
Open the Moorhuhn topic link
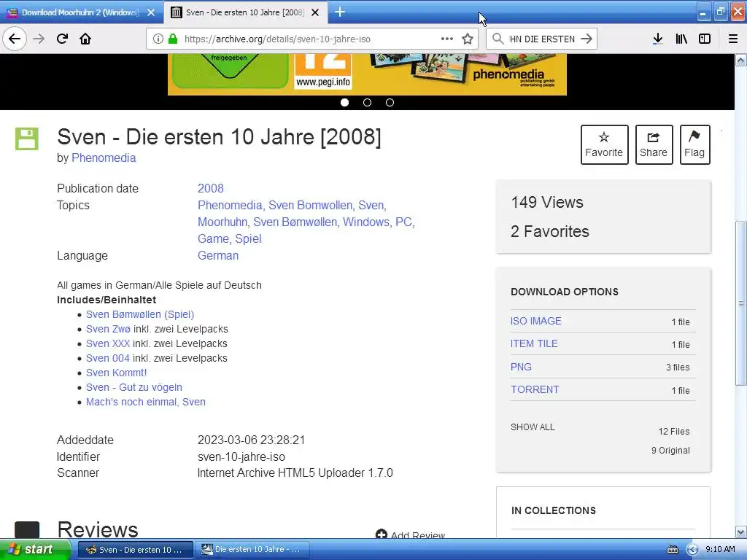tap(222, 222)
